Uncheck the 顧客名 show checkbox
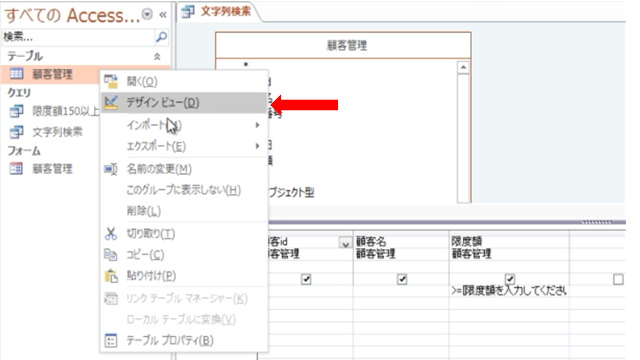640x360 pixels. click(402, 279)
